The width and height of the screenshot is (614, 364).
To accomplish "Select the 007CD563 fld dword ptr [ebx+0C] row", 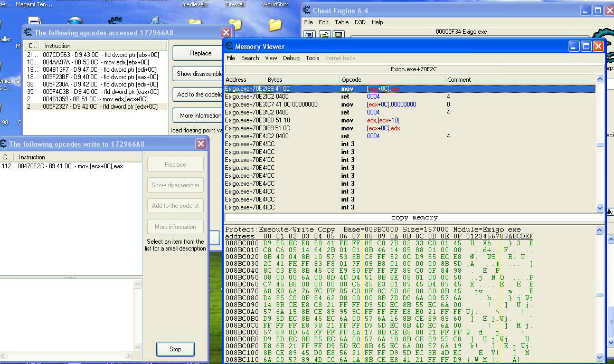I will pyautogui.click(x=95, y=55).
